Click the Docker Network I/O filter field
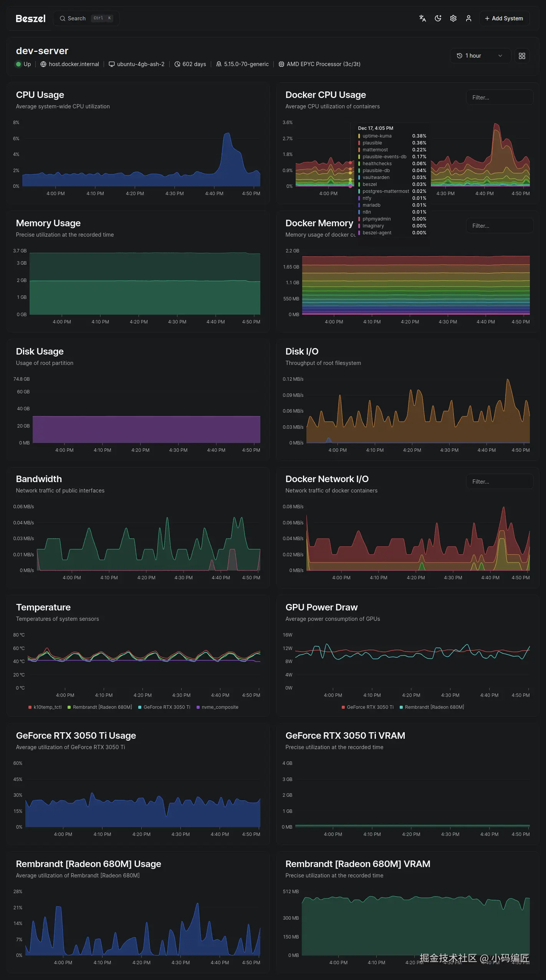The width and height of the screenshot is (546, 980). point(500,482)
